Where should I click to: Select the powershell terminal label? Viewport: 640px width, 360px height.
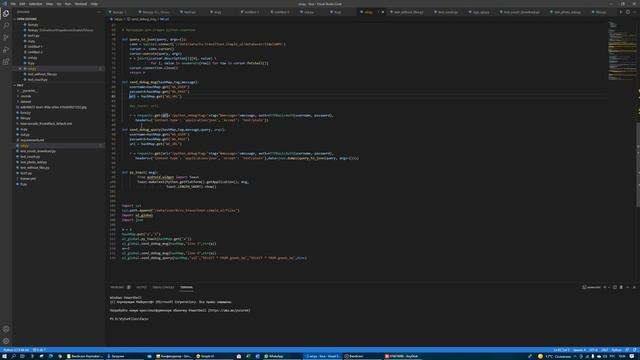pyautogui.click(x=591, y=287)
